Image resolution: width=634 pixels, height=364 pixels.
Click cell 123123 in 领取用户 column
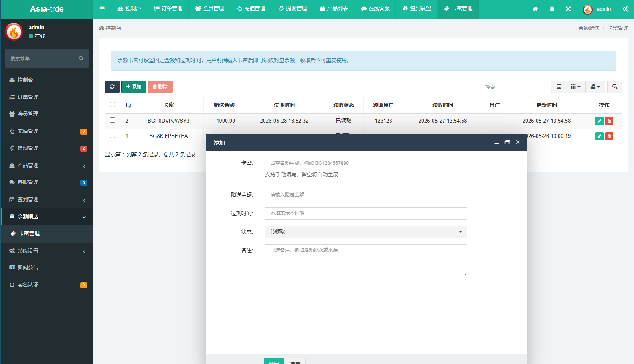tap(383, 121)
